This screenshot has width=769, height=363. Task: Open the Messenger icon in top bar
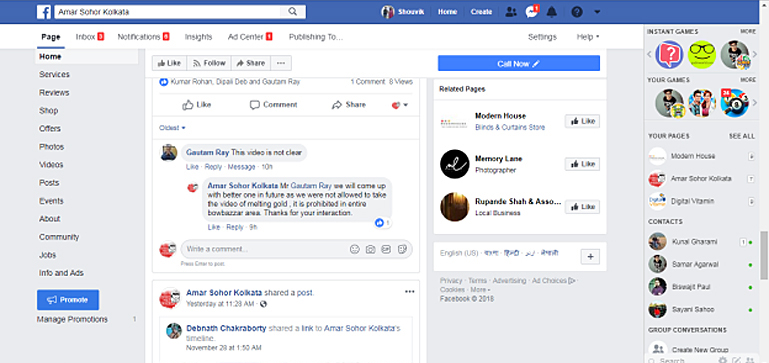point(532,12)
